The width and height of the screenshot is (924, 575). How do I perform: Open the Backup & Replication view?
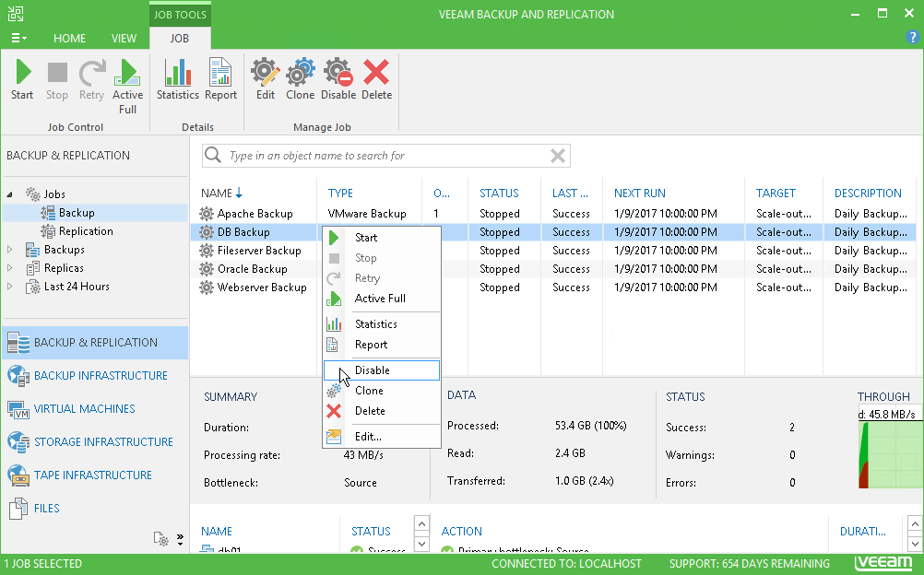point(95,343)
